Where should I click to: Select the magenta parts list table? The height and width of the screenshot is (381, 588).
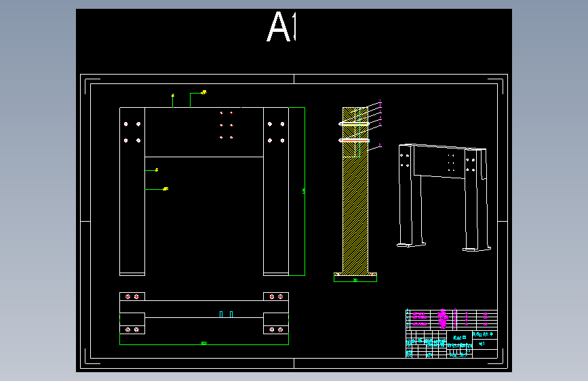tap(452, 319)
